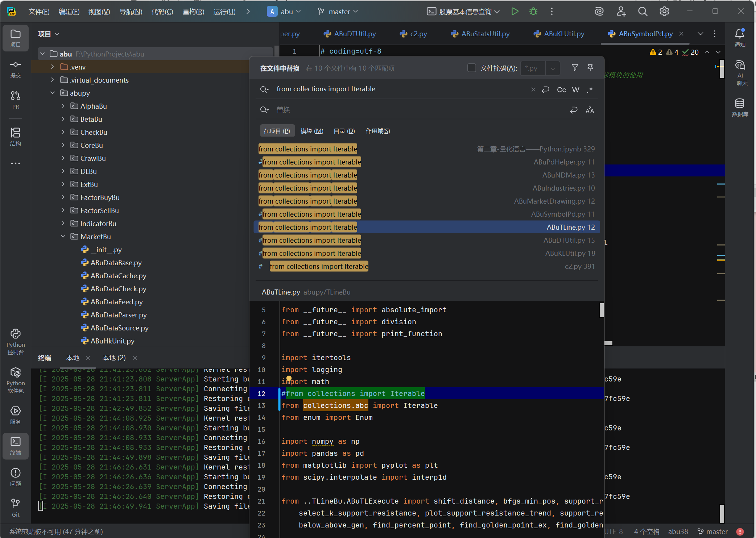756x538 pixels.
Task: Open the 通知 notifications bell
Action: pyautogui.click(x=740, y=35)
